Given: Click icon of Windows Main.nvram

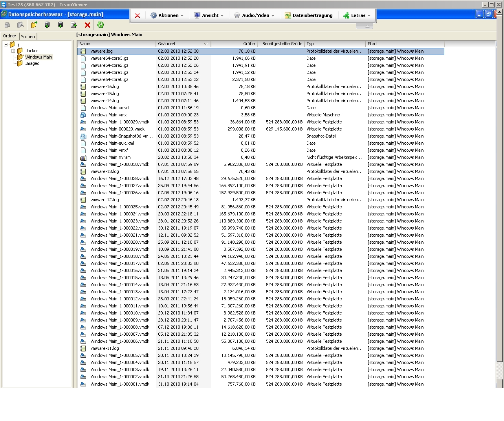Looking at the screenshot, I should click(83, 157).
